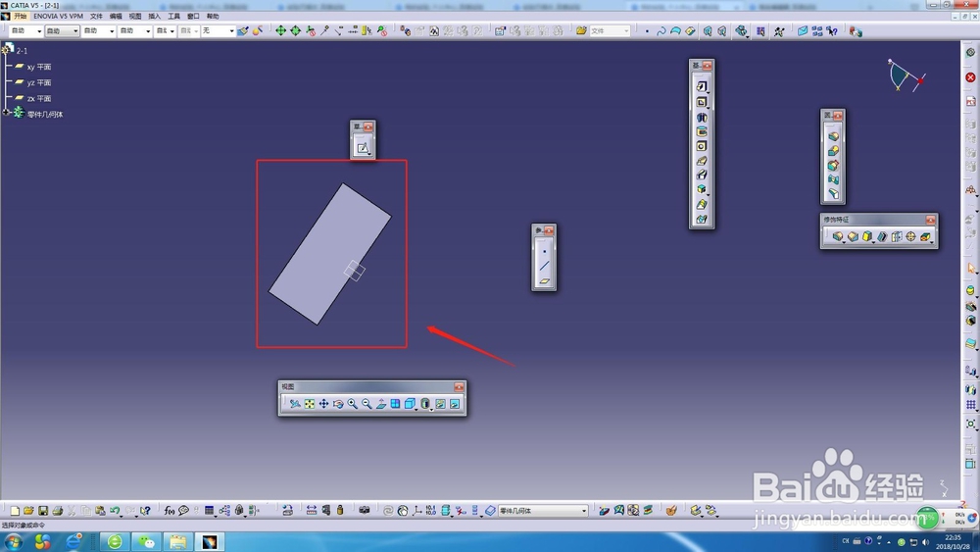The width and height of the screenshot is (980, 552).
Task: Click the formula f(x) icon in bottom toolbar
Action: click(169, 511)
